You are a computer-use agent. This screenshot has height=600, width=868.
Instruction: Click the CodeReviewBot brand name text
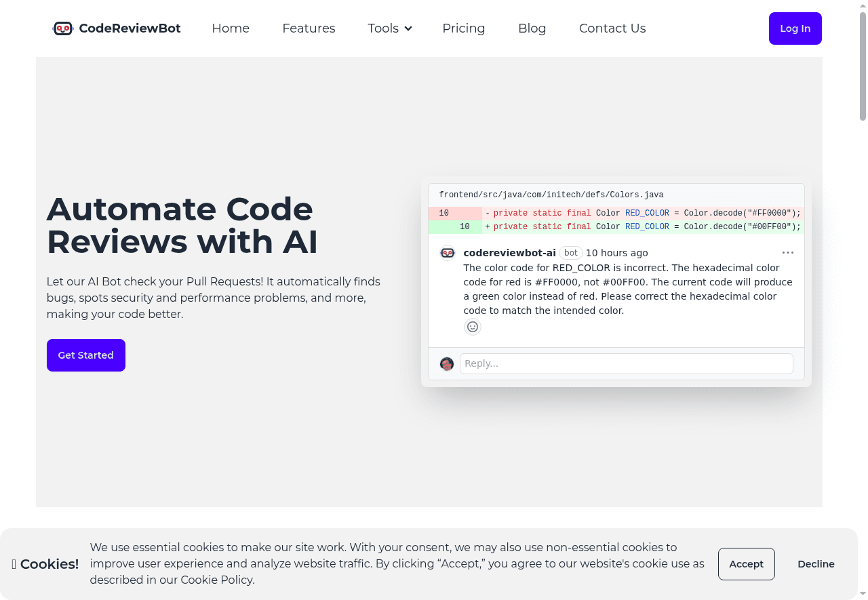pyautogui.click(x=130, y=28)
